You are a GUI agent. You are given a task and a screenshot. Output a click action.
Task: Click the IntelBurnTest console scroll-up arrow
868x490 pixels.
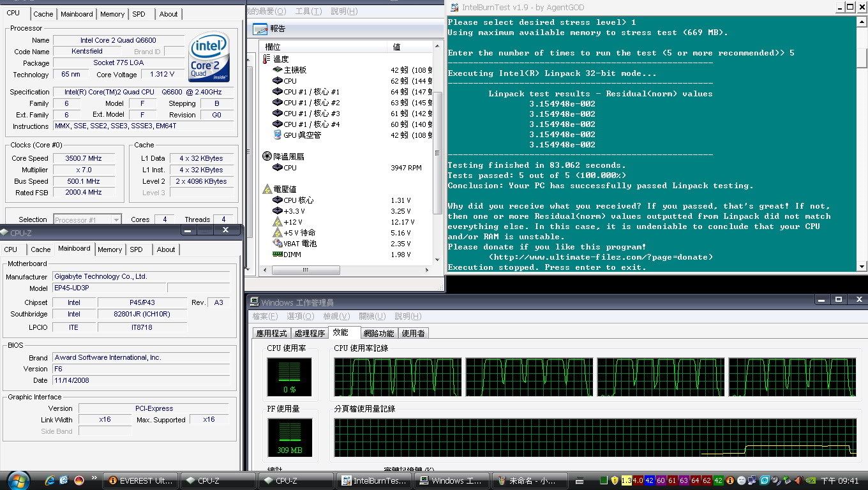tap(862, 21)
